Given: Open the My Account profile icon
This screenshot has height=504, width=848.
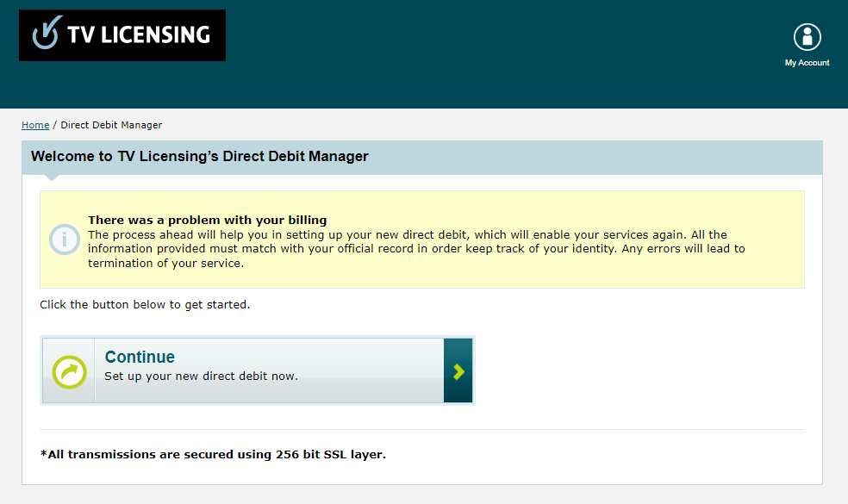Looking at the screenshot, I should click(x=807, y=37).
